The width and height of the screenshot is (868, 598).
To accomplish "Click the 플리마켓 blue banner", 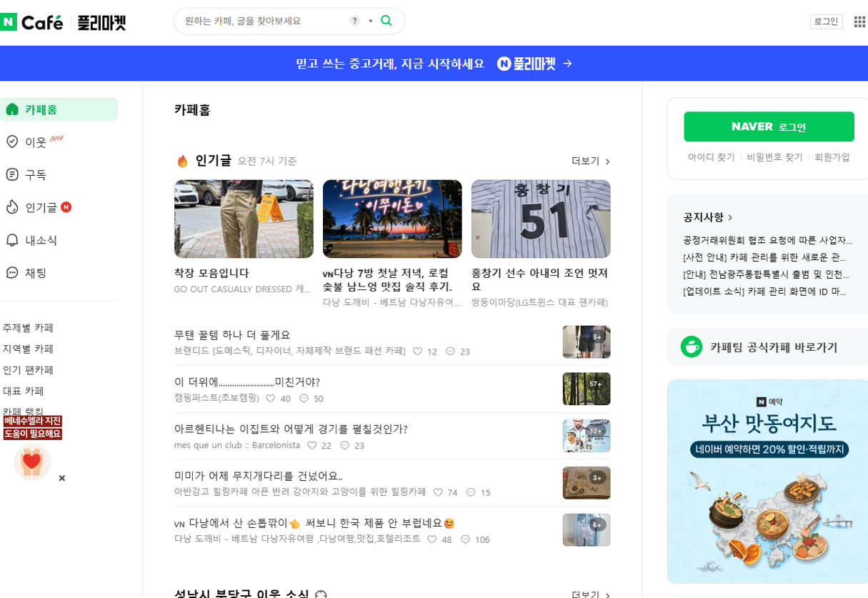I will (x=434, y=64).
